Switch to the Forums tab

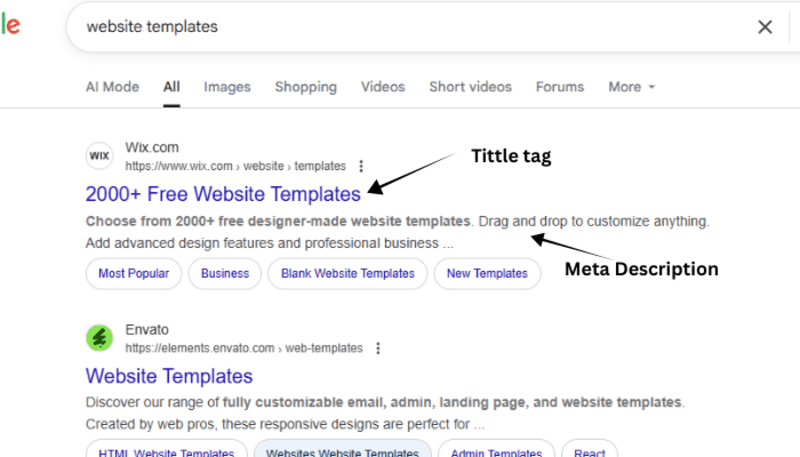click(560, 87)
